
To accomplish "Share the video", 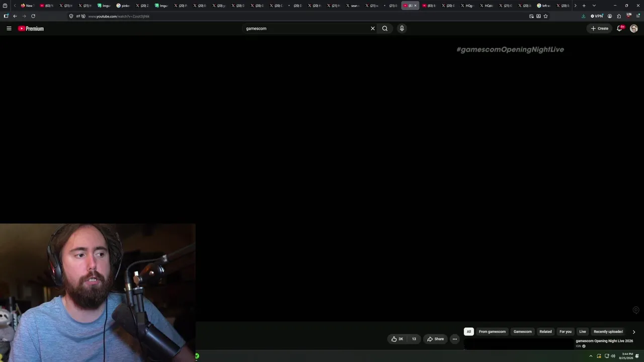I will [x=436, y=339].
